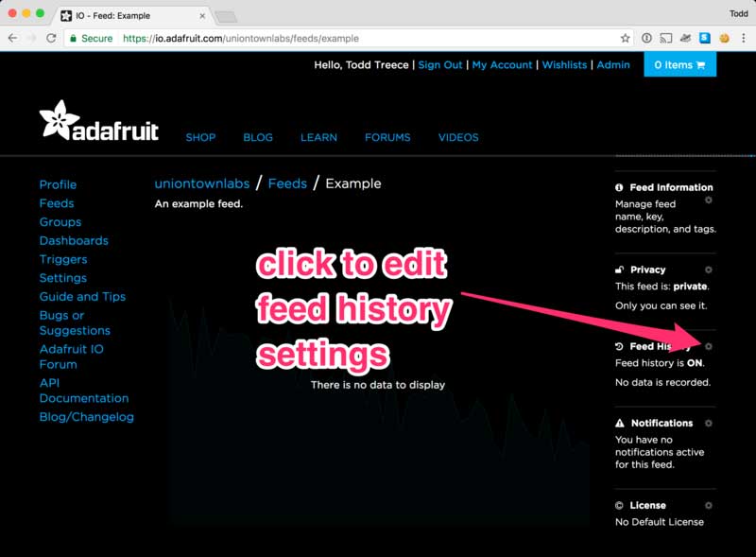756x557 pixels.
Task: Click the License settings gear
Action: coord(709,505)
